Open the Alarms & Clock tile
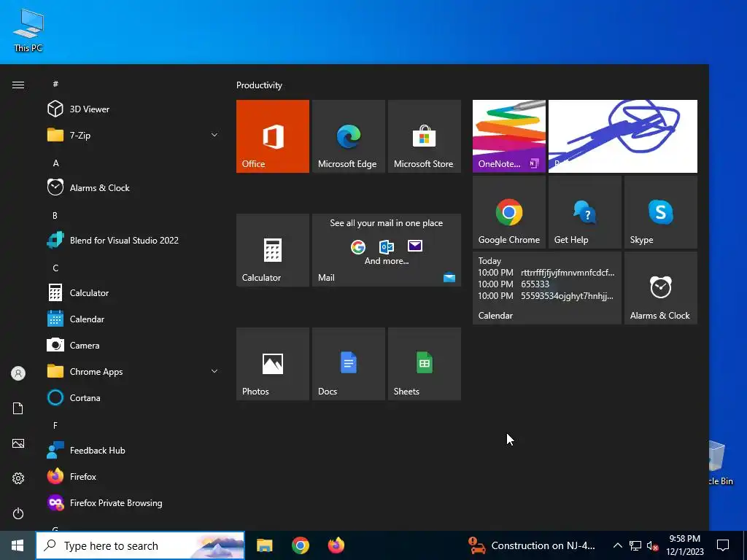 pos(661,288)
